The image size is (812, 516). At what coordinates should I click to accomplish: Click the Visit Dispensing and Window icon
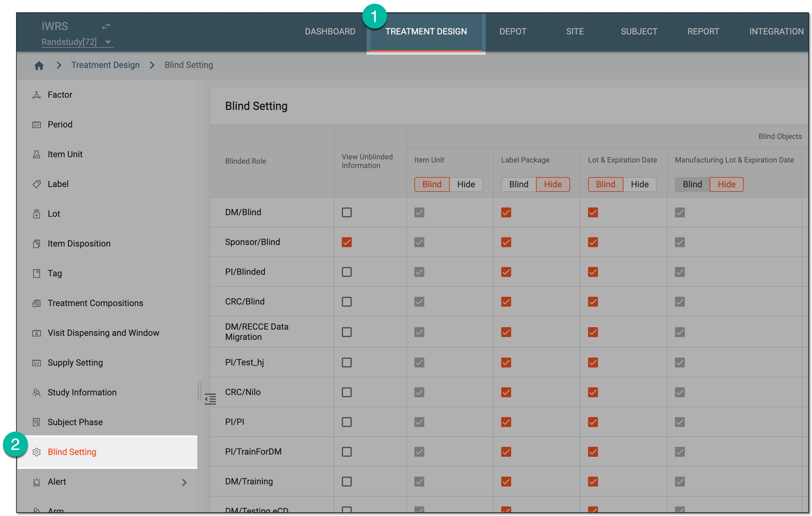pos(36,333)
